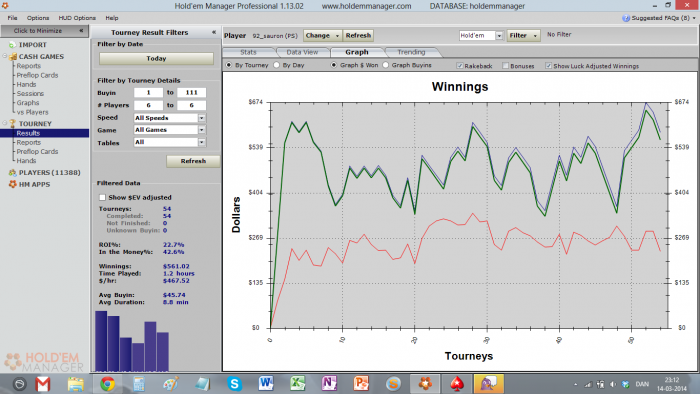Click Suggested FAQs help icon
Image resolution: width=700 pixels, height=394 pixels.
click(626, 18)
